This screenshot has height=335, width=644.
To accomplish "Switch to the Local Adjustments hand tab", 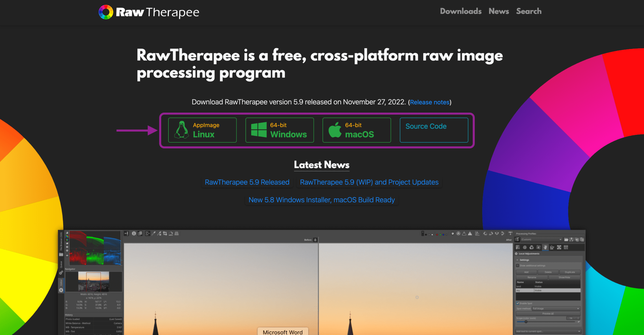I will click(x=545, y=247).
